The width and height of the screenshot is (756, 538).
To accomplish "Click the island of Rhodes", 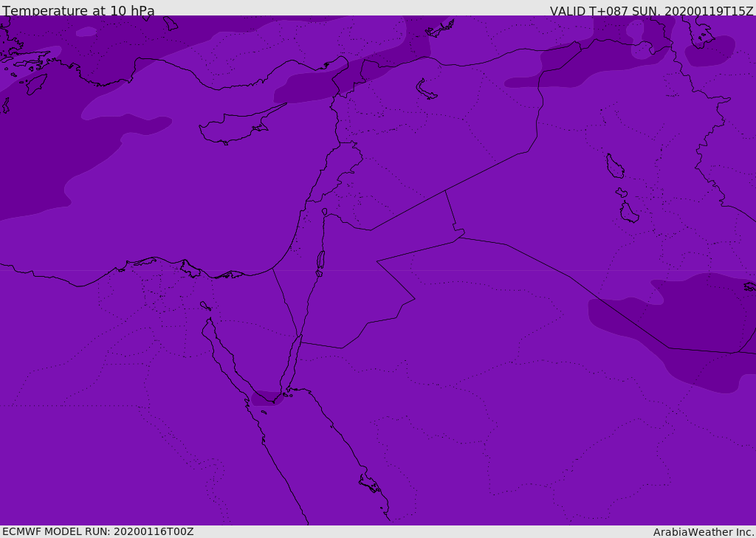I will click(36, 83).
